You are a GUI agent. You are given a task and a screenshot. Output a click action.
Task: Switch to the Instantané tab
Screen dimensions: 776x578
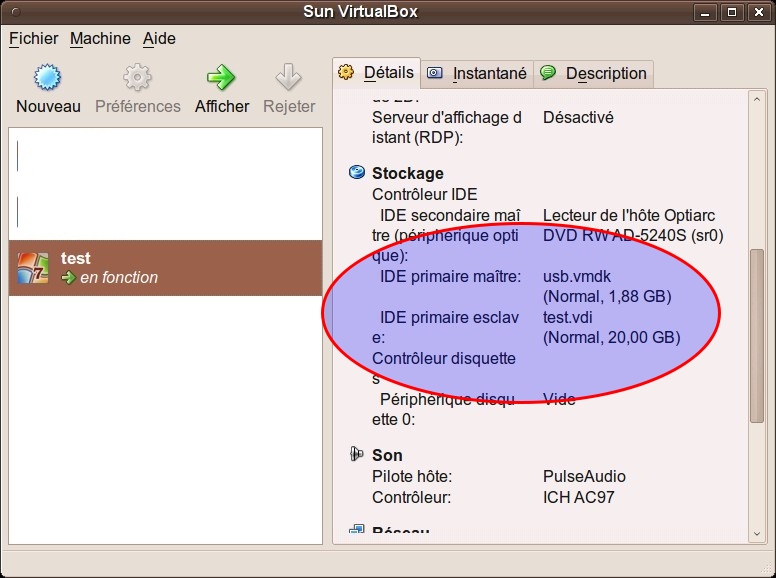coord(476,73)
